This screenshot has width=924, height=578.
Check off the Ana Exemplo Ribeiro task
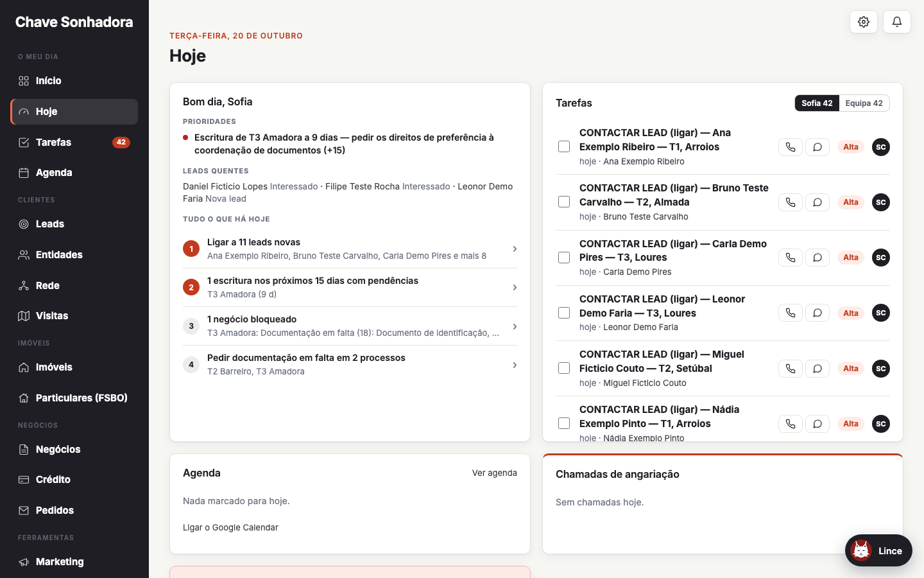pyautogui.click(x=564, y=146)
